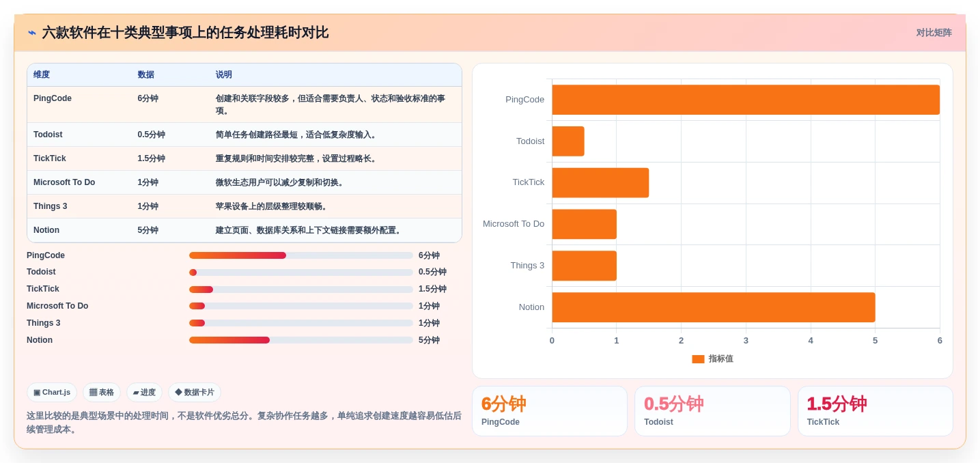Screen dimensions: 980x463
Task: Select the TickTick table row name
Action: point(50,158)
